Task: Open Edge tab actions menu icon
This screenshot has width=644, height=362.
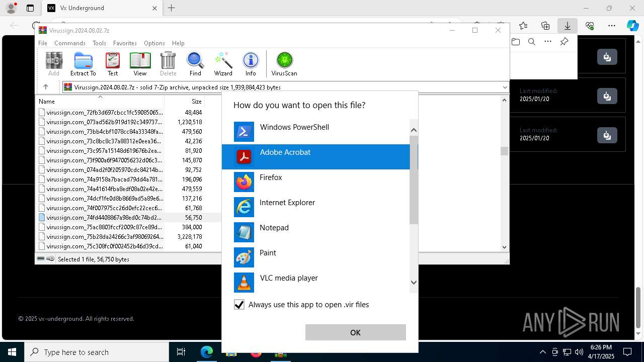Action: (30, 8)
